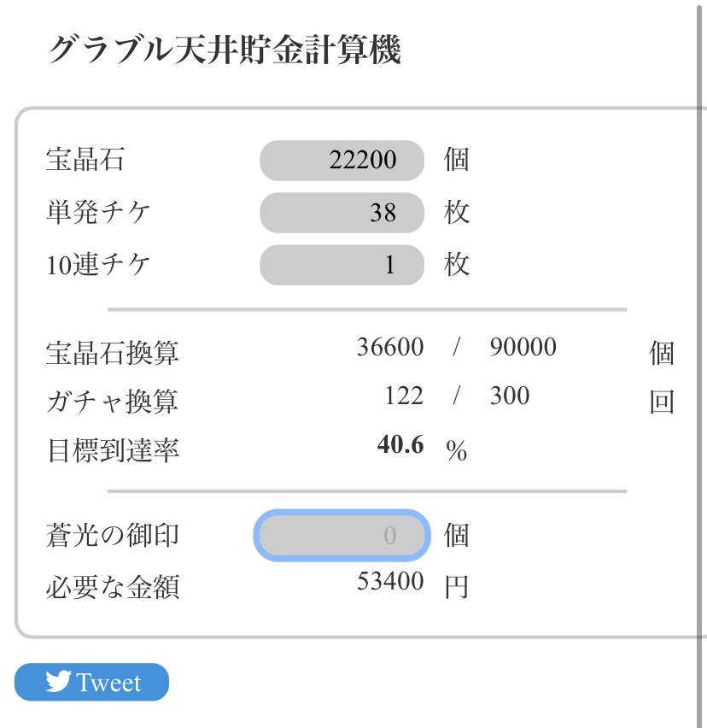The height and width of the screenshot is (728, 707).
Task: Click the 単発チケ row label
Action: pyautogui.click(x=97, y=213)
